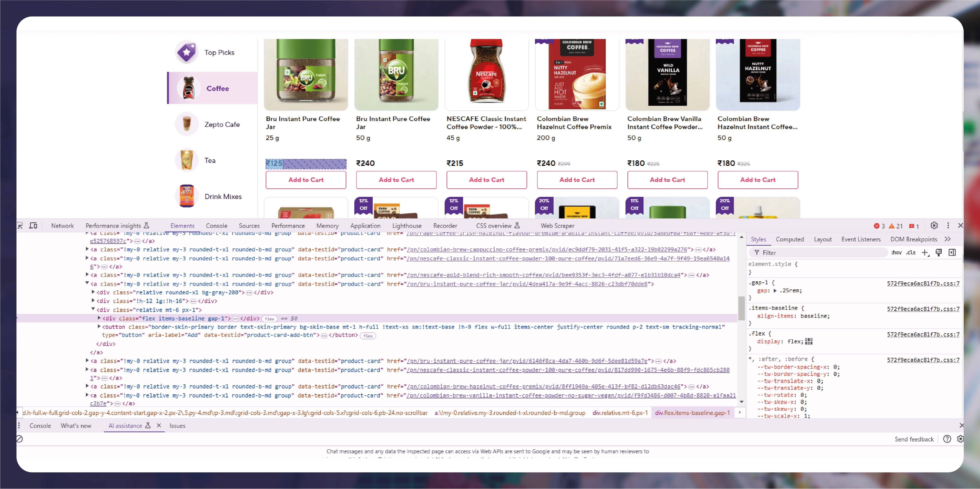Show more Styles pane tabs chevron
980x489 pixels.
point(948,239)
